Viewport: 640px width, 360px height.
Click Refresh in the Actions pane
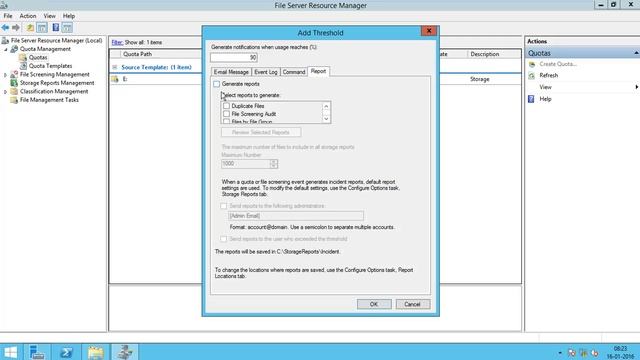(x=549, y=76)
